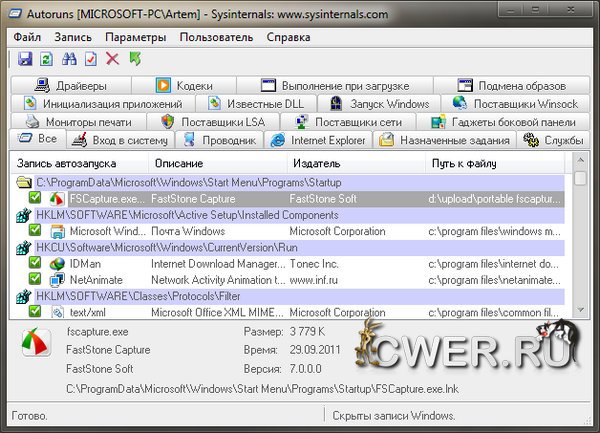Click the green Jump-to arrow icon
Viewport: 600px width, 433px height.
pyautogui.click(x=135, y=60)
